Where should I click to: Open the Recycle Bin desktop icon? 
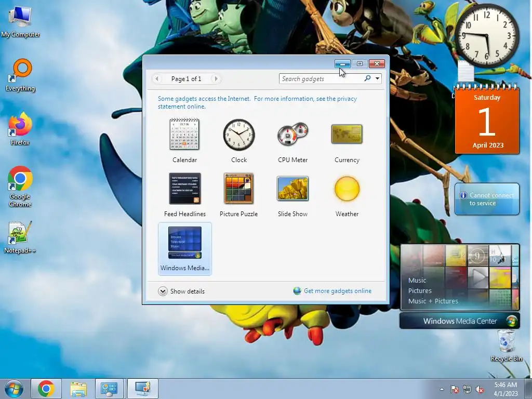coord(506,346)
